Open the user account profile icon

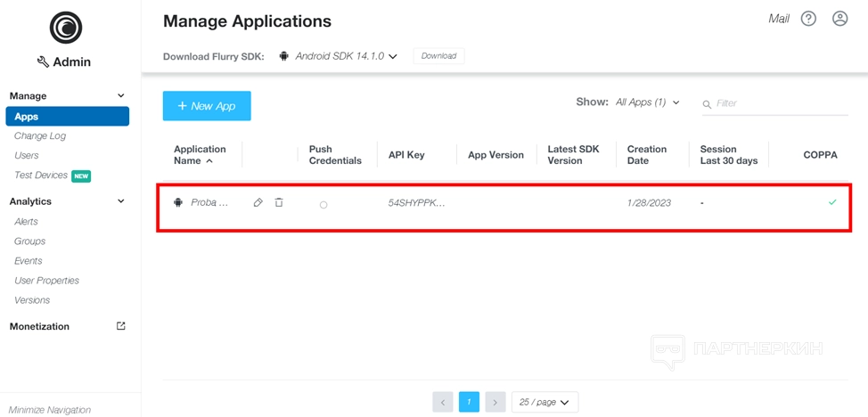[x=839, y=19]
